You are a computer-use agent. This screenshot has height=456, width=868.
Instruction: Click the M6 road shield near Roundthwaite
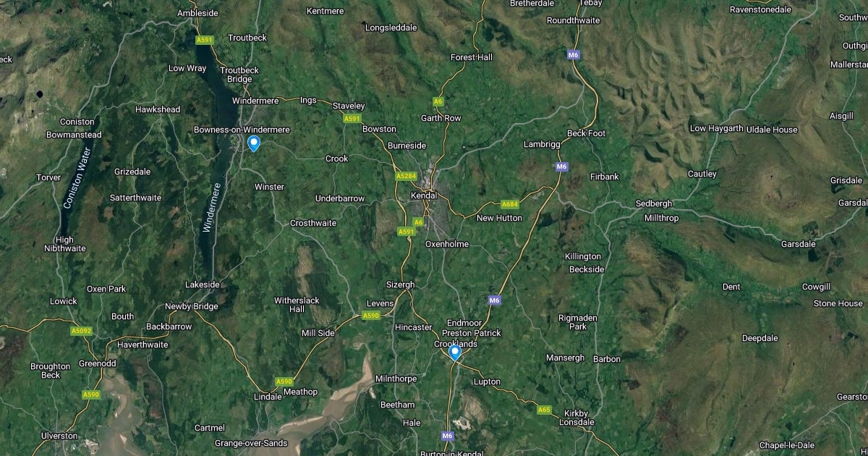[574, 54]
